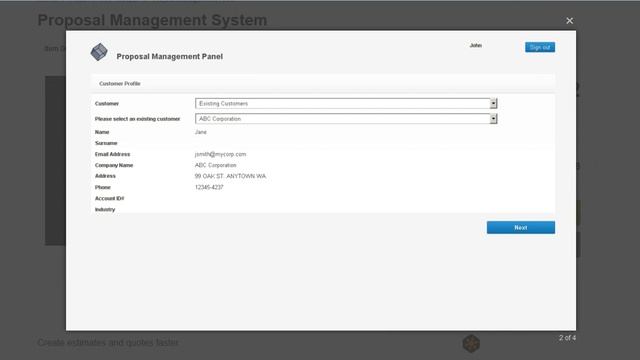Screen dimensions: 640x360
Task: Click the Company Name label
Action: click(x=114, y=165)
